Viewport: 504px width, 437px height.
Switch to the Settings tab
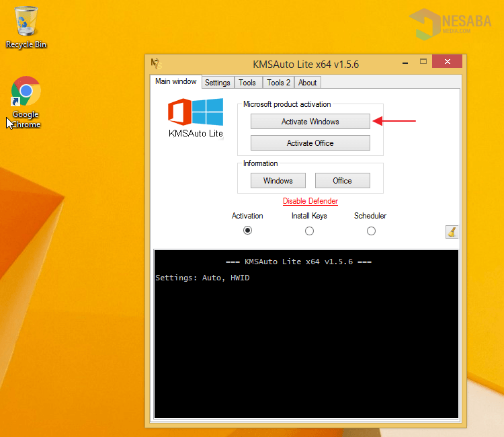218,83
